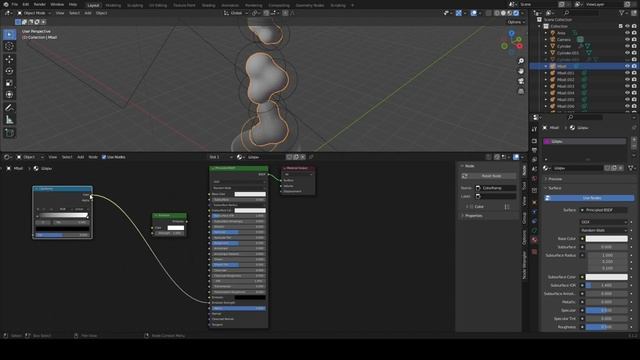Open the Window menu
640x360 pixels.
click(x=57, y=4)
